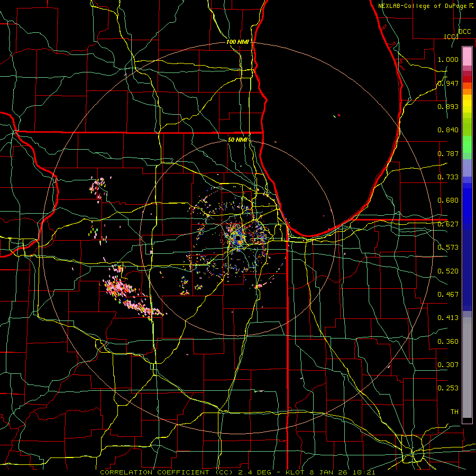Click the TH threshold label
Viewport: 476px width, 476px height.
[454, 412]
